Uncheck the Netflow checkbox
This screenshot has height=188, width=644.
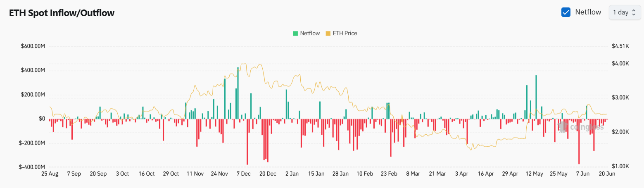566,12
